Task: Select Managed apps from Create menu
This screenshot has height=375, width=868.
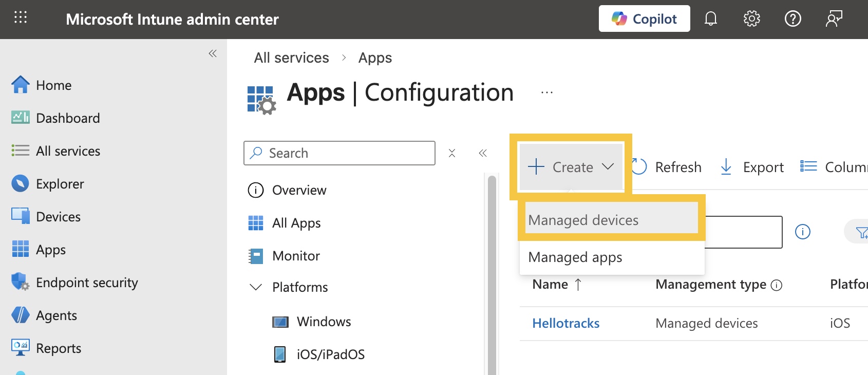Action: [575, 257]
